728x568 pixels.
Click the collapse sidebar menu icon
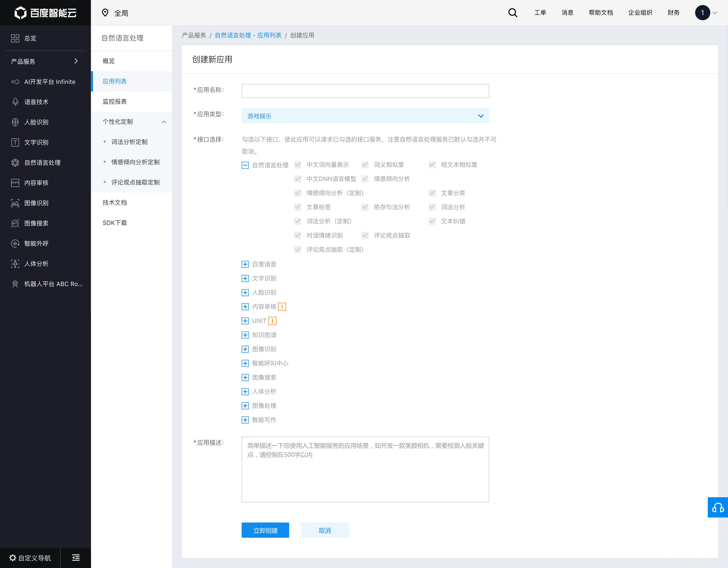click(76, 558)
